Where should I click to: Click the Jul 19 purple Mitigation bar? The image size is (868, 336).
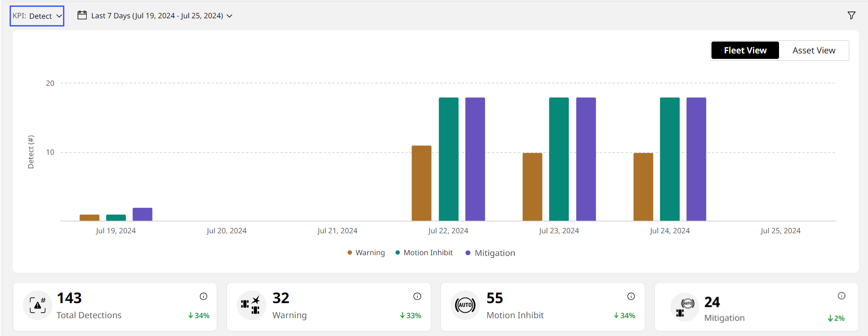coord(142,214)
